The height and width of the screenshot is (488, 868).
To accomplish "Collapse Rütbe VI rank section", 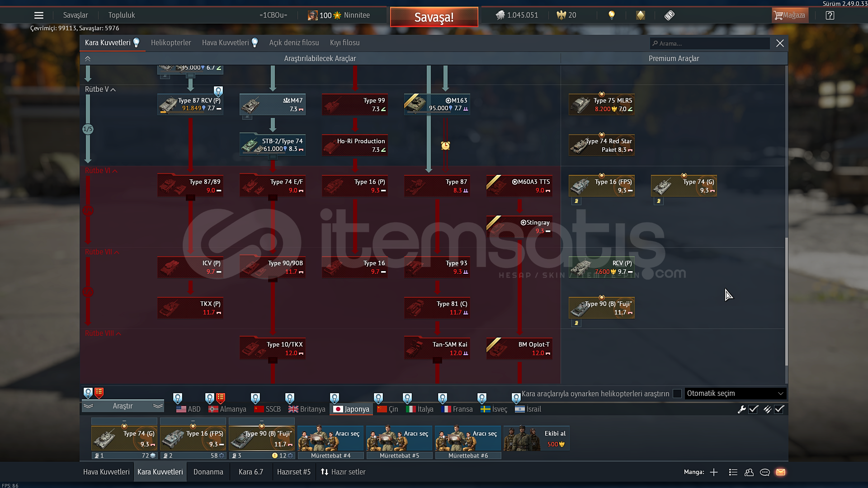I will click(x=101, y=171).
